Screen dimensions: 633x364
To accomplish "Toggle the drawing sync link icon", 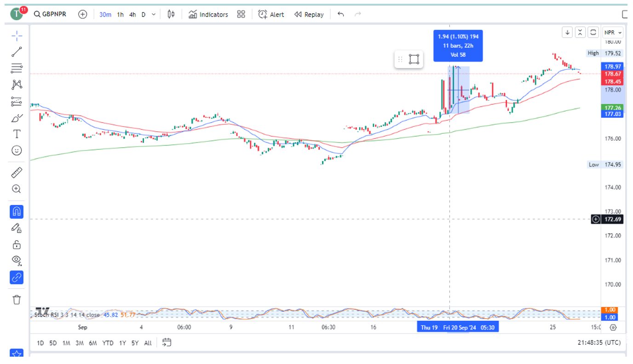I will 17,277.
